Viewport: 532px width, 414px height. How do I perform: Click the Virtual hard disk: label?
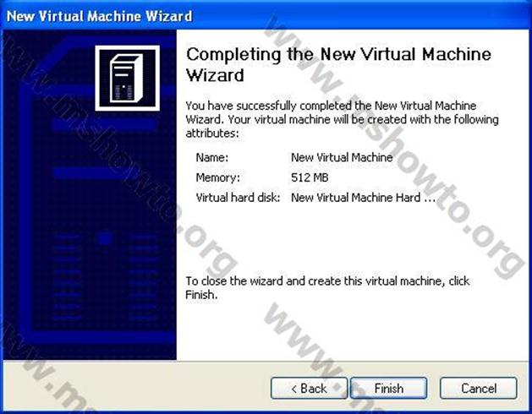click(x=238, y=198)
